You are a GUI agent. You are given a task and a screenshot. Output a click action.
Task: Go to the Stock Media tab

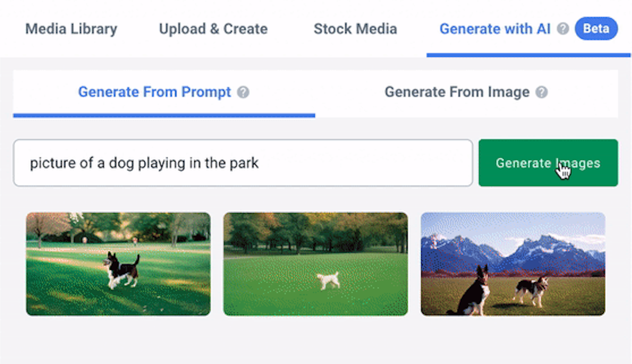point(355,29)
